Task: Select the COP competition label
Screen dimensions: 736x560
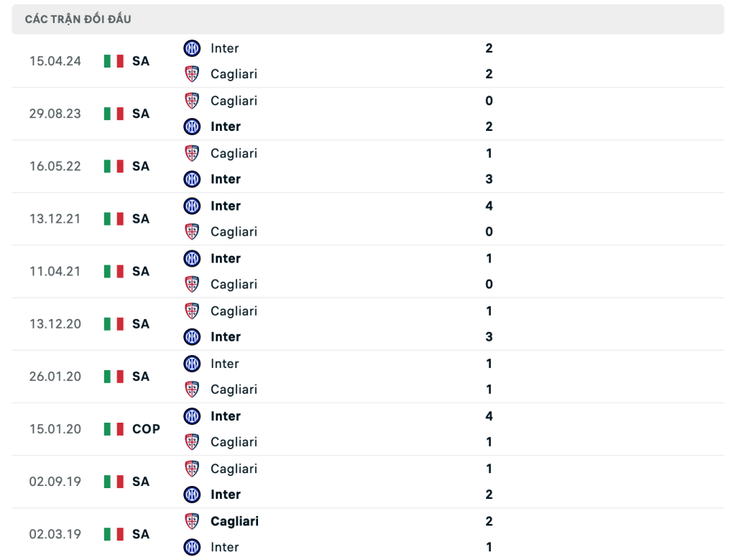Action: tap(146, 429)
